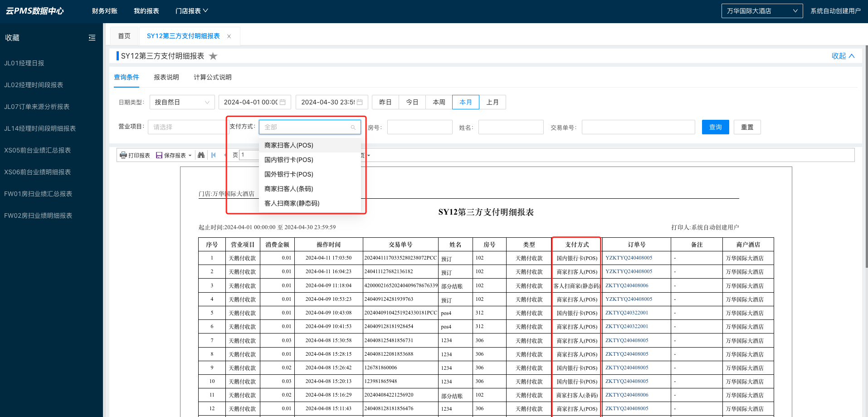Click search icon in 支付方式 field
The width and height of the screenshot is (868, 417).
click(353, 128)
